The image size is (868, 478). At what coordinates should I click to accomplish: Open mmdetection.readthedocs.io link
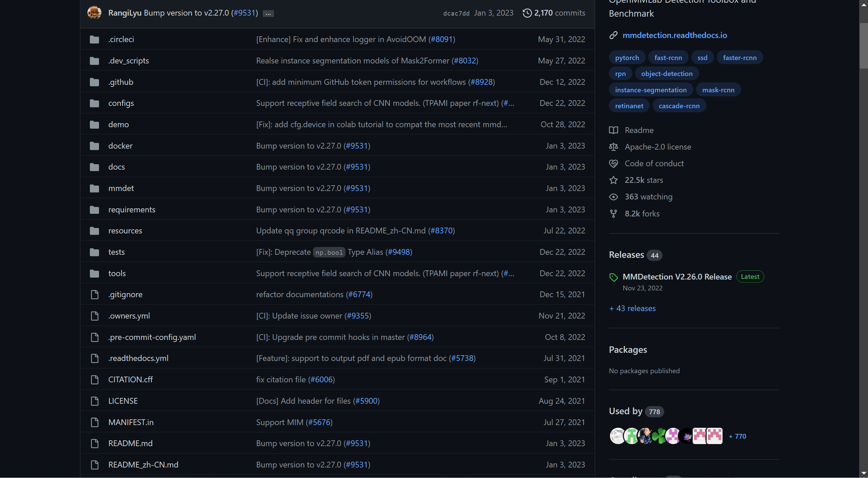coord(675,35)
